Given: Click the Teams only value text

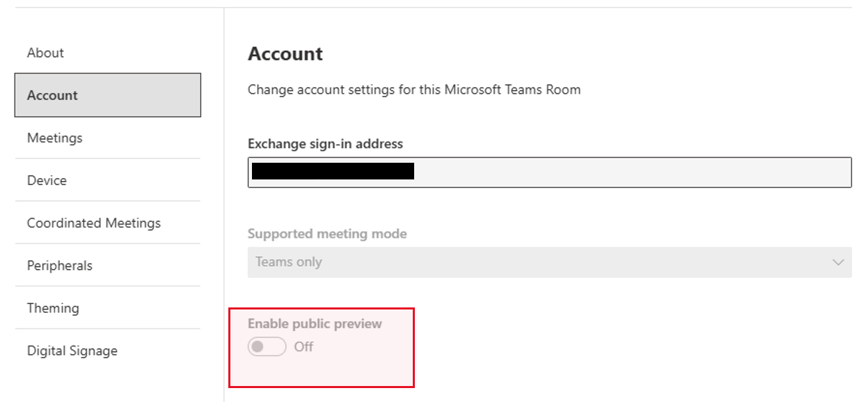Looking at the screenshot, I should 289,262.
